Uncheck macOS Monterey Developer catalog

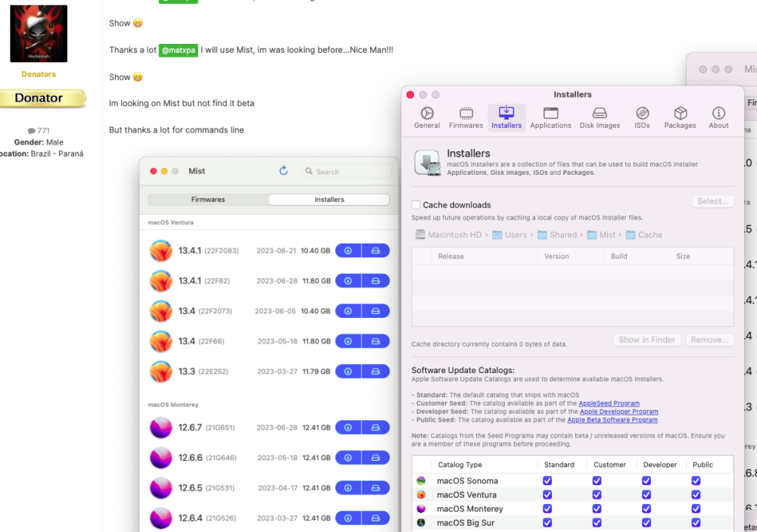coord(646,509)
